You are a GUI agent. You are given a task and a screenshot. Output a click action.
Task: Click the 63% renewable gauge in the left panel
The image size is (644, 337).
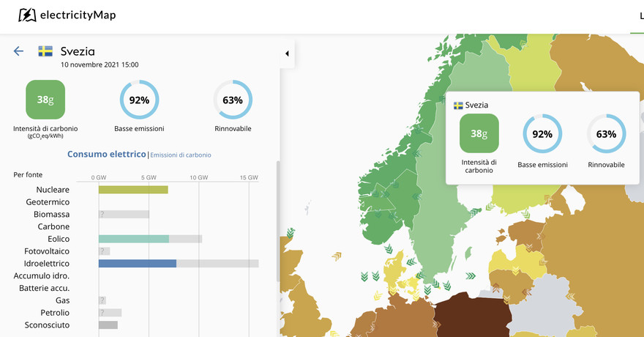pyautogui.click(x=233, y=100)
